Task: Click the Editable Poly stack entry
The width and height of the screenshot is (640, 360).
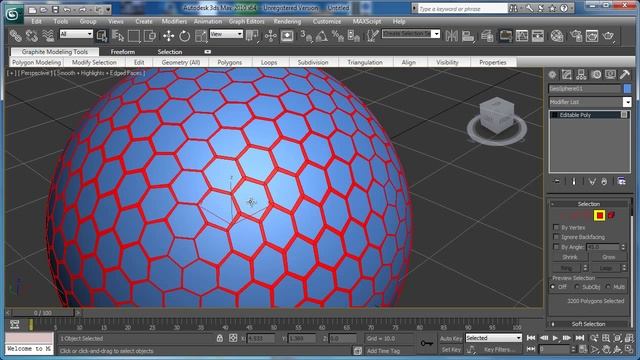Action: [x=589, y=115]
